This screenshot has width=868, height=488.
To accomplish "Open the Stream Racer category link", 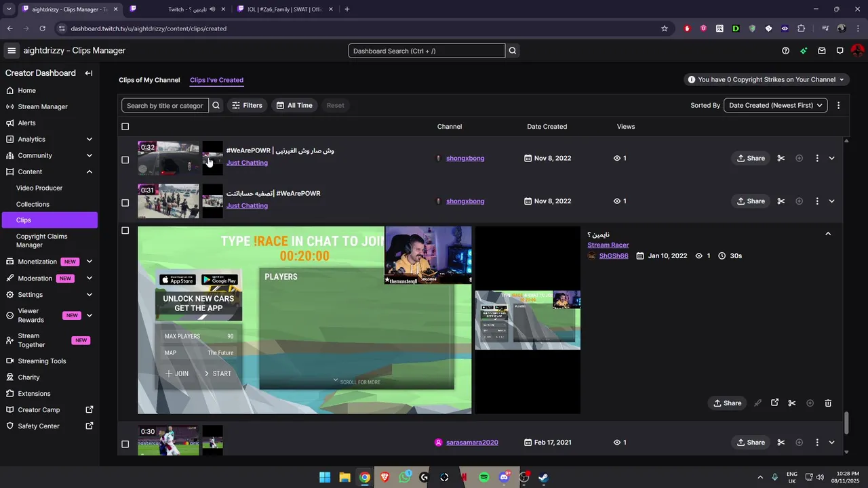I will coord(608,245).
